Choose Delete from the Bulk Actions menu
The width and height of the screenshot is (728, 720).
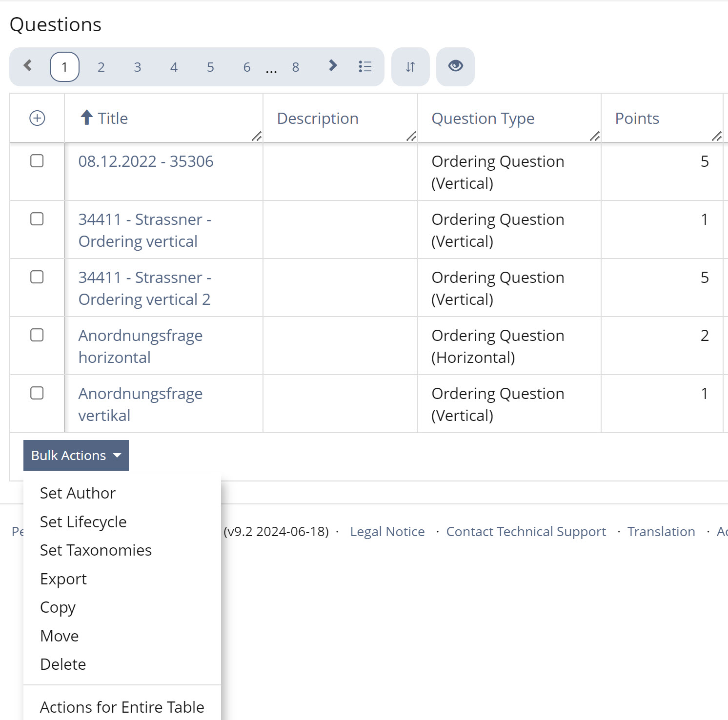[63, 664]
